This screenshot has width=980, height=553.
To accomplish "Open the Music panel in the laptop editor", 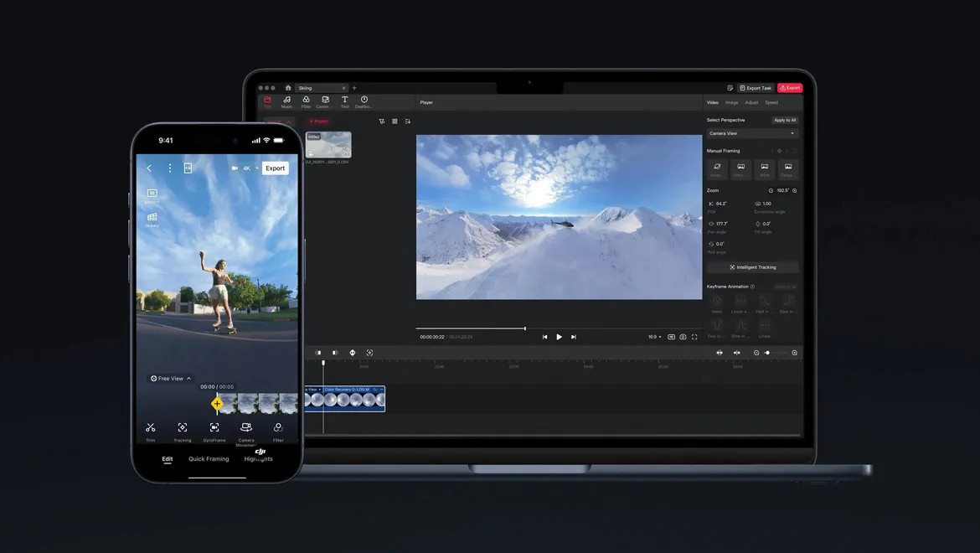I will coord(286,102).
